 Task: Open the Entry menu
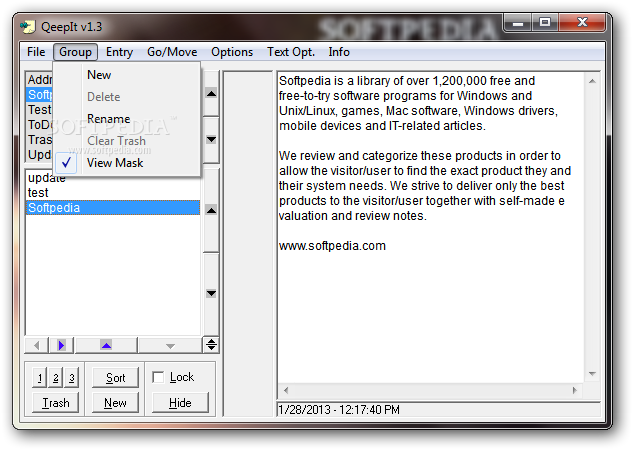119,52
